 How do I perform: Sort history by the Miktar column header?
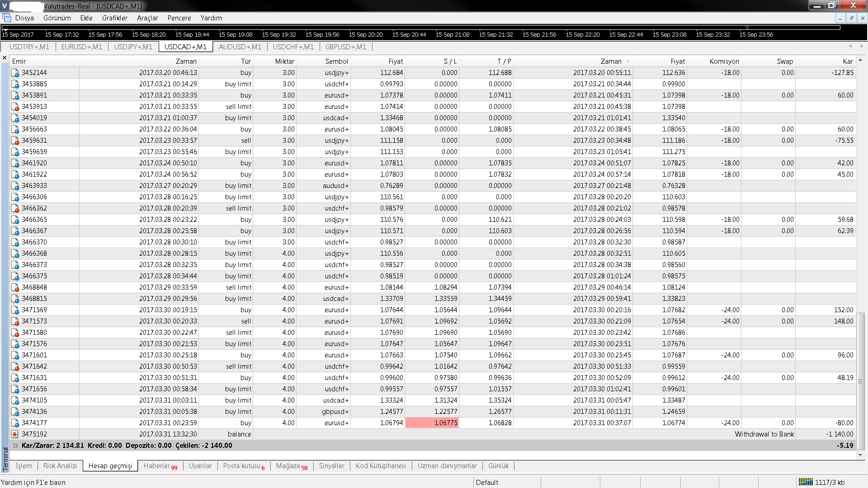coord(275,61)
